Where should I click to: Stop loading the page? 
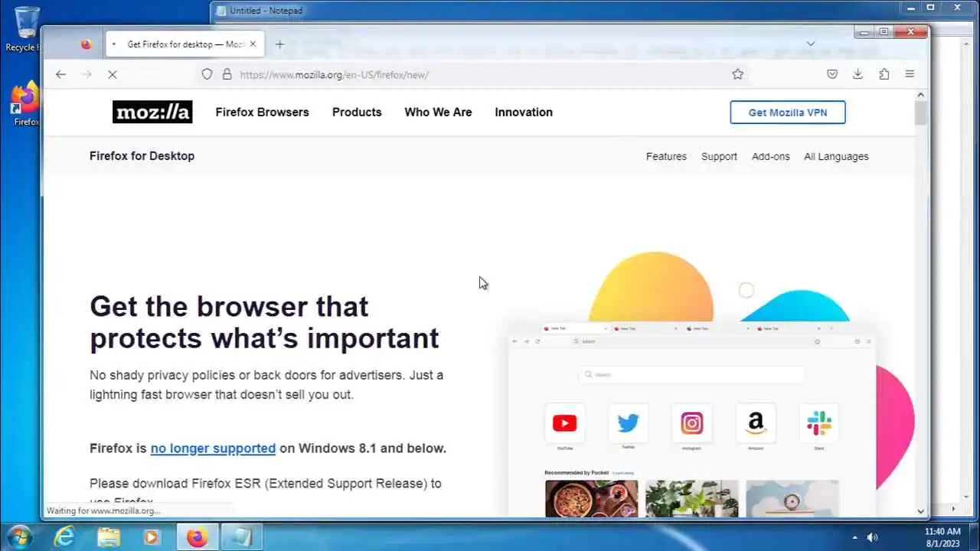(112, 74)
